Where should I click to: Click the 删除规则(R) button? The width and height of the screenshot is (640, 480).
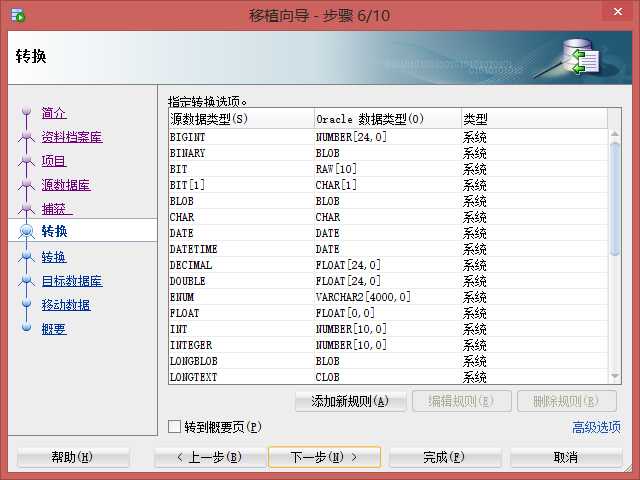point(567,401)
